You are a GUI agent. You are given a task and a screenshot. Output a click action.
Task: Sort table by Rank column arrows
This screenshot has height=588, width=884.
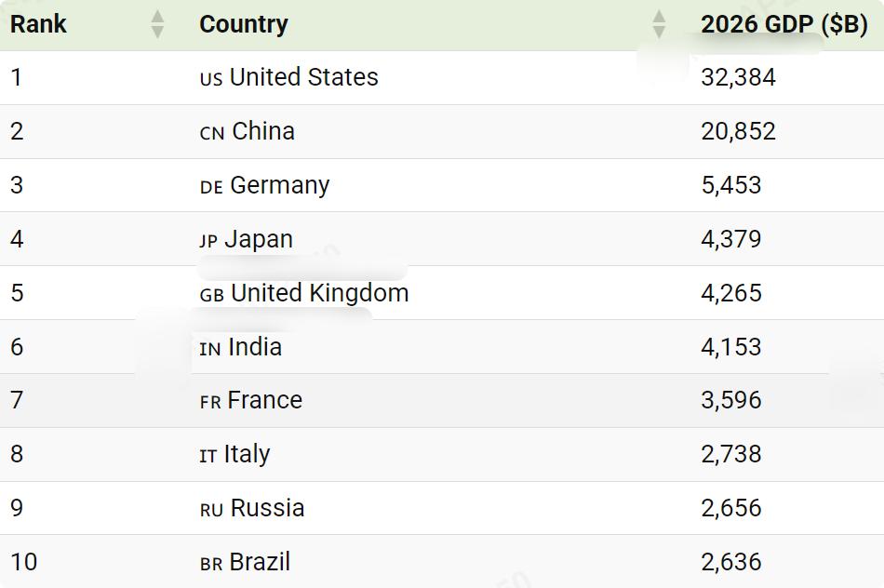tap(158, 24)
